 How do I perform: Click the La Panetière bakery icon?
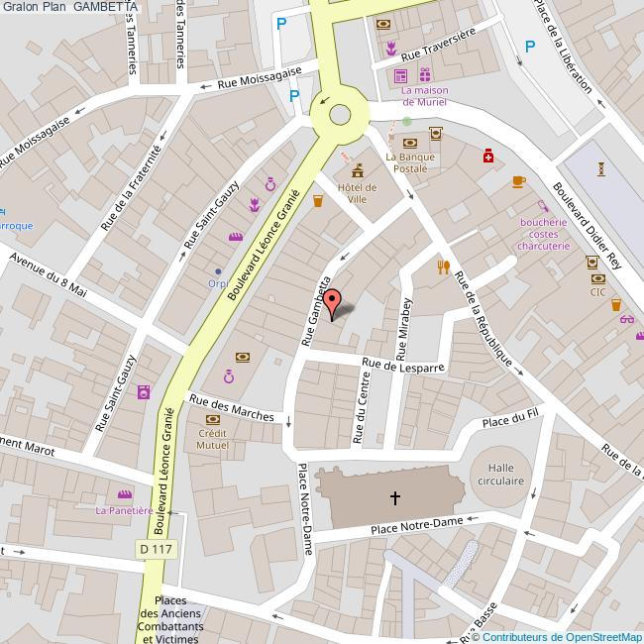[x=125, y=495]
